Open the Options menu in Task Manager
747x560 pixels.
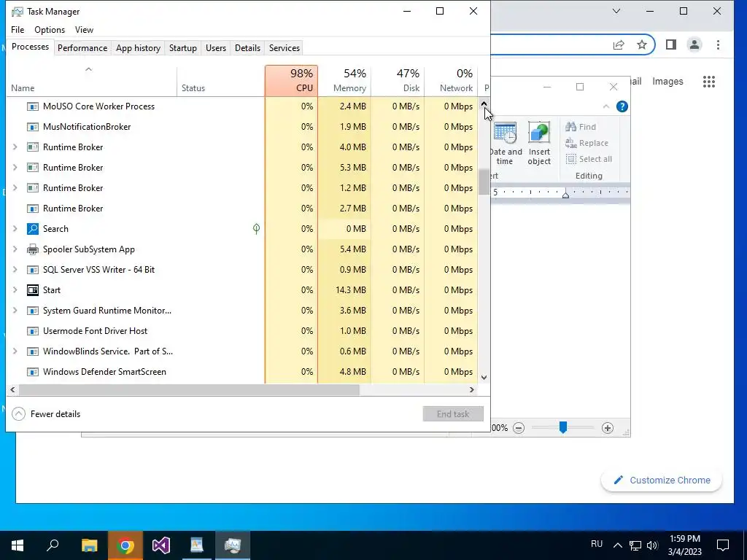click(x=50, y=29)
